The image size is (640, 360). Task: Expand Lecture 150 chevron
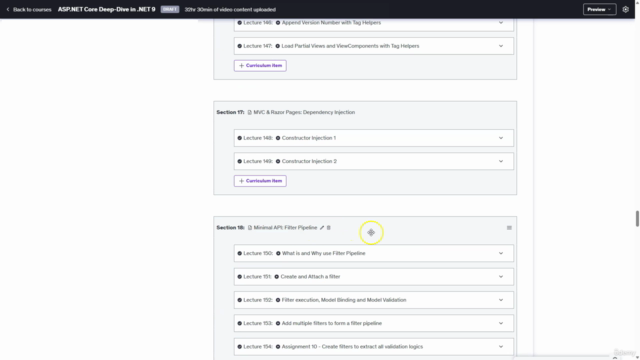(x=501, y=253)
